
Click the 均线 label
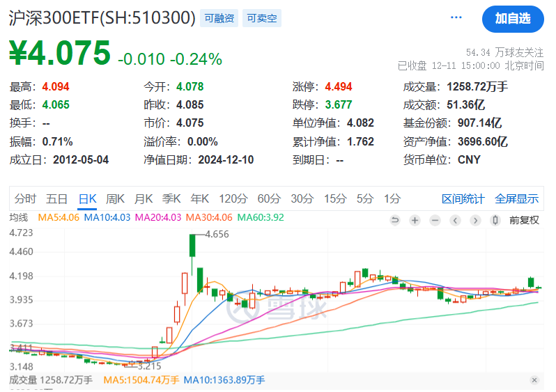[19, 217]
